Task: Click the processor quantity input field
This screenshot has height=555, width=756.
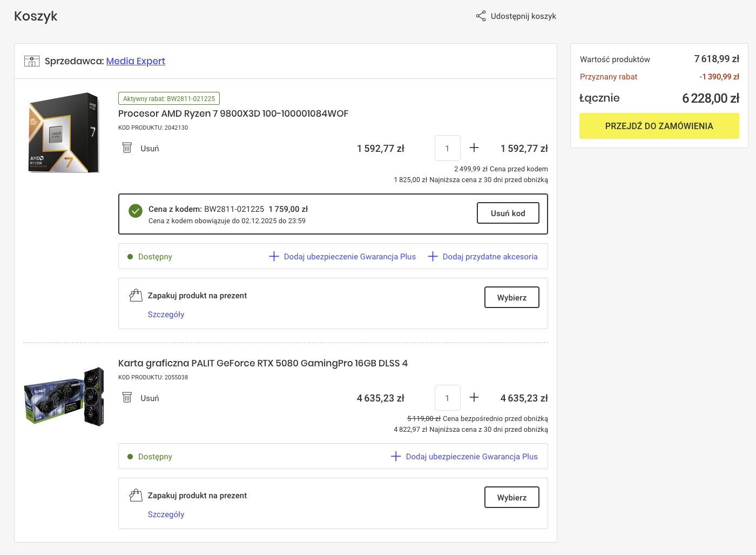Action: tap(447, 148)
